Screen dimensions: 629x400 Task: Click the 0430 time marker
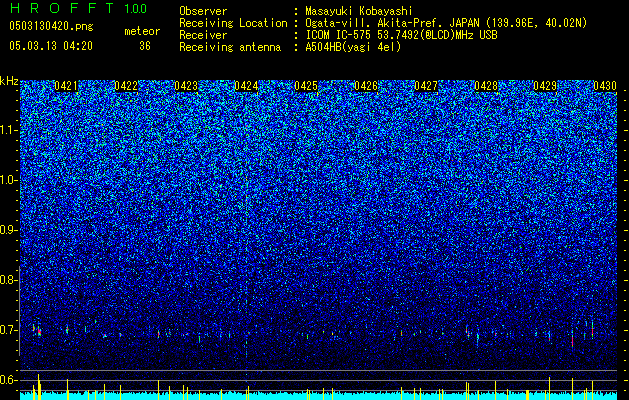(605, 86)
